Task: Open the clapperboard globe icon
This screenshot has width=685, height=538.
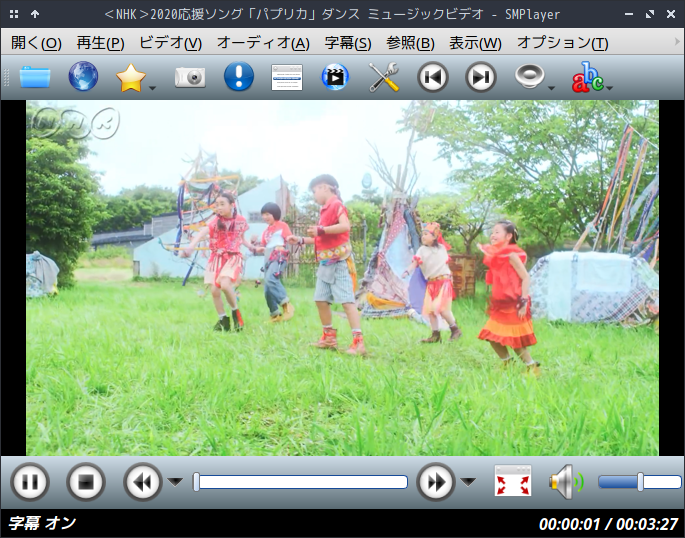Action: (x=335, y=77)
